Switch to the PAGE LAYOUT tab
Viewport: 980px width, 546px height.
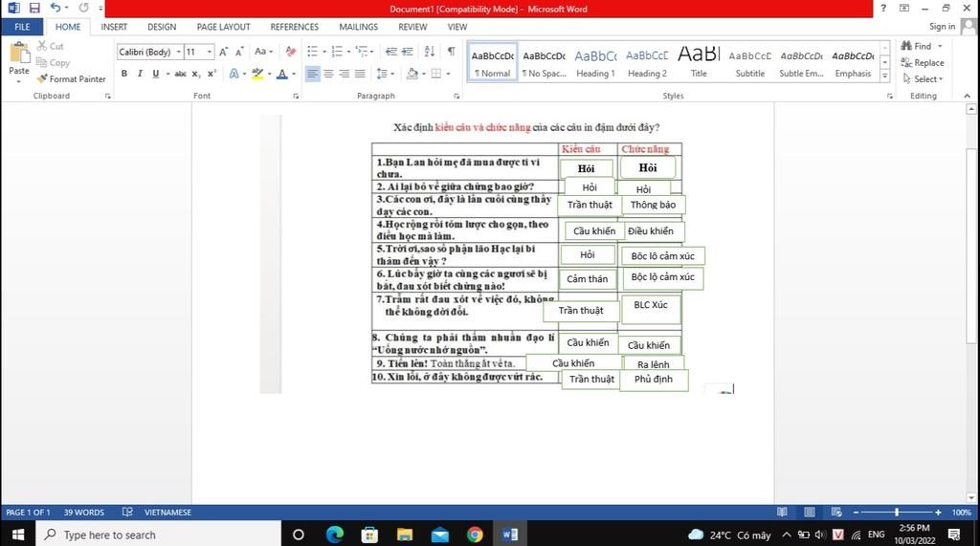click(223, 27)
